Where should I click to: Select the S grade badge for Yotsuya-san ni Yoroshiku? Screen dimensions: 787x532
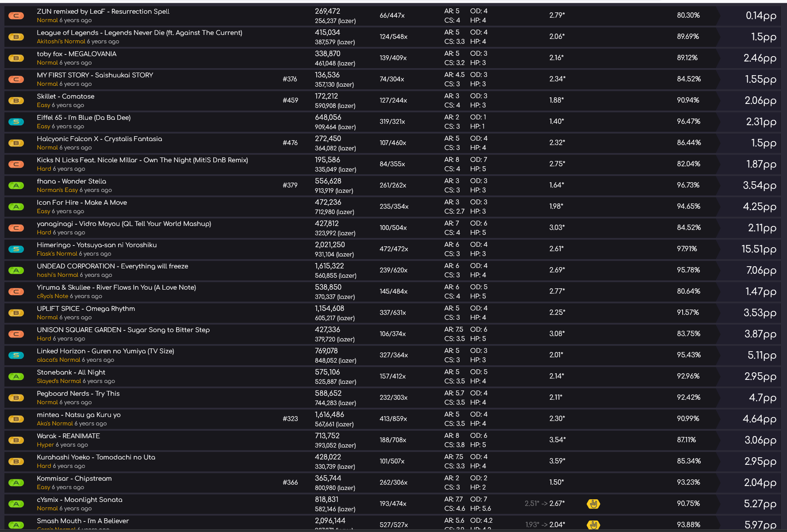tap(16, 249)
